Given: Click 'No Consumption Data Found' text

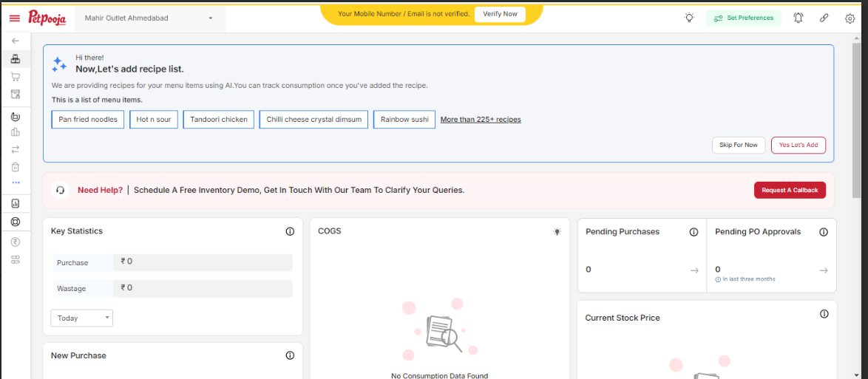Looking at the screenshot, I should pos(439,376).
